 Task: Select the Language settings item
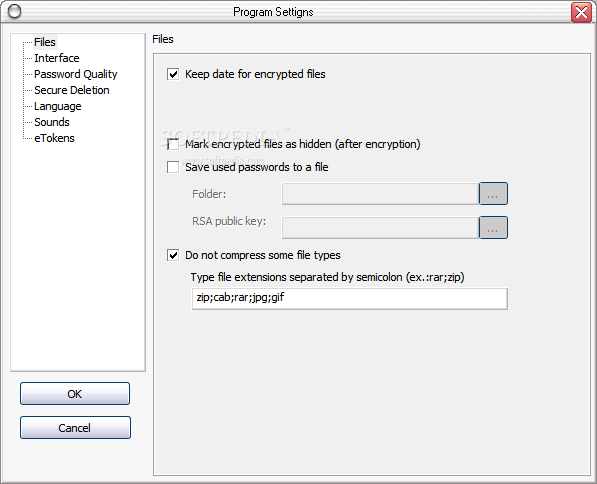tap(58, 106)
